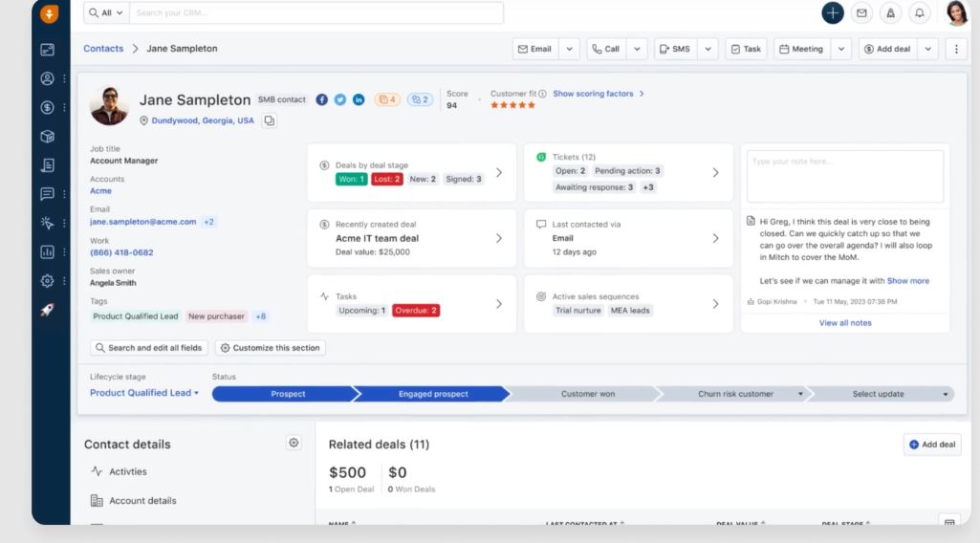Open the Select update dropdown
980x543 pixels.
click(x=946, y=394)
